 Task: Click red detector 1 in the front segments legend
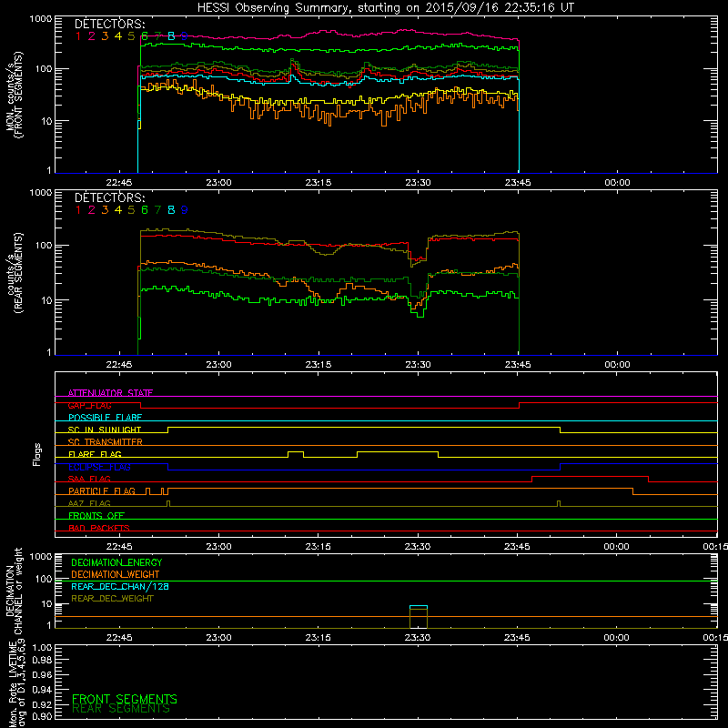[x=78, y=36]
